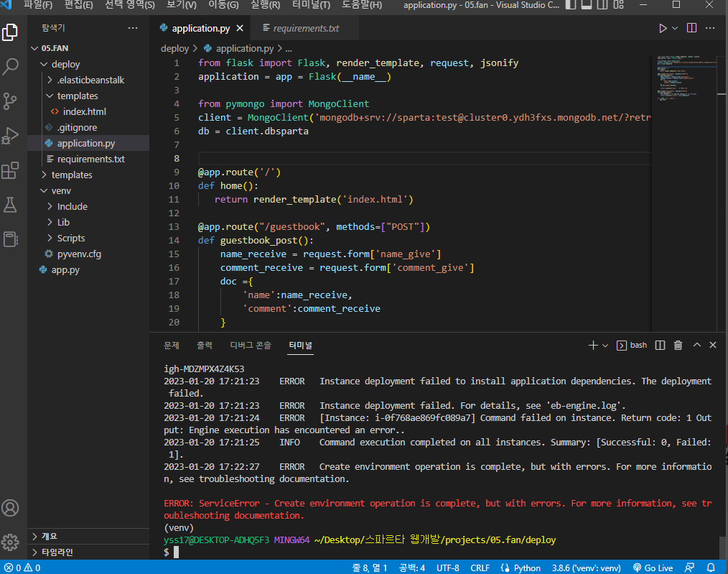Click deploy in the breadcrumb
This screenshot has width=728, height=574.
click(174, 48)
